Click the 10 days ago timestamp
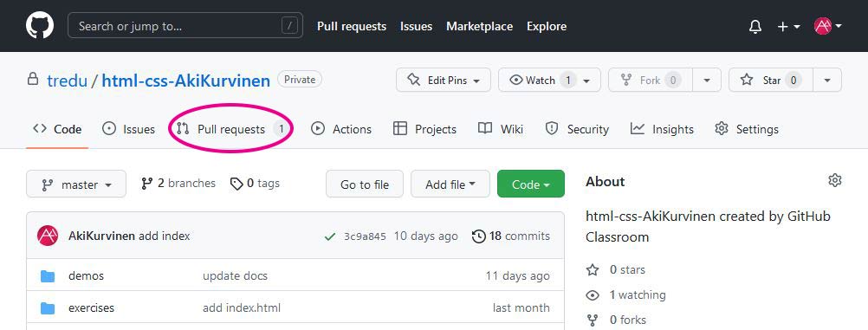The width and height of the screenshot is (868, 330). (x=425, y=236)
